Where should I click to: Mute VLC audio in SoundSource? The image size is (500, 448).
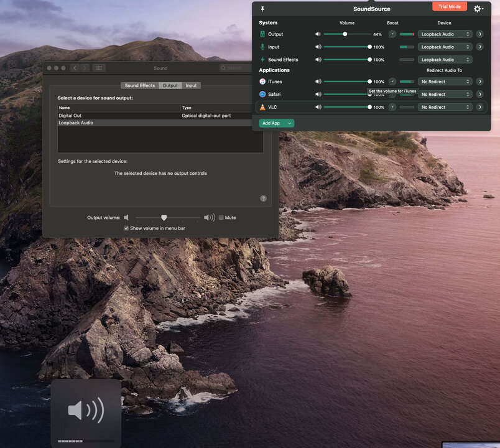pyautogui.click(x=318, y=107)
